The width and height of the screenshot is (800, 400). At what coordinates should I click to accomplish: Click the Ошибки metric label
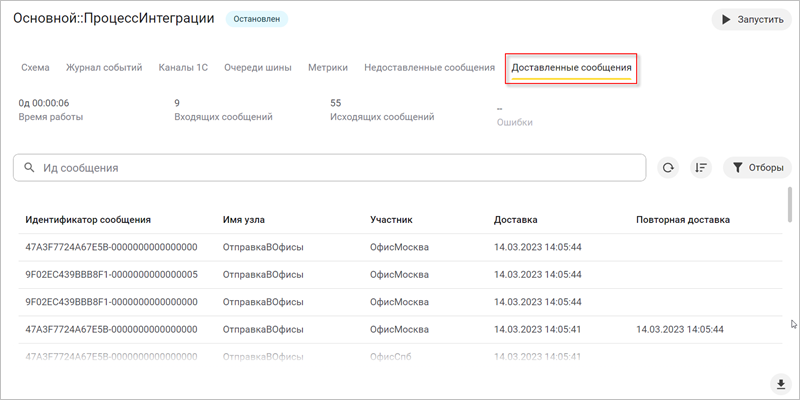[514, 122]
